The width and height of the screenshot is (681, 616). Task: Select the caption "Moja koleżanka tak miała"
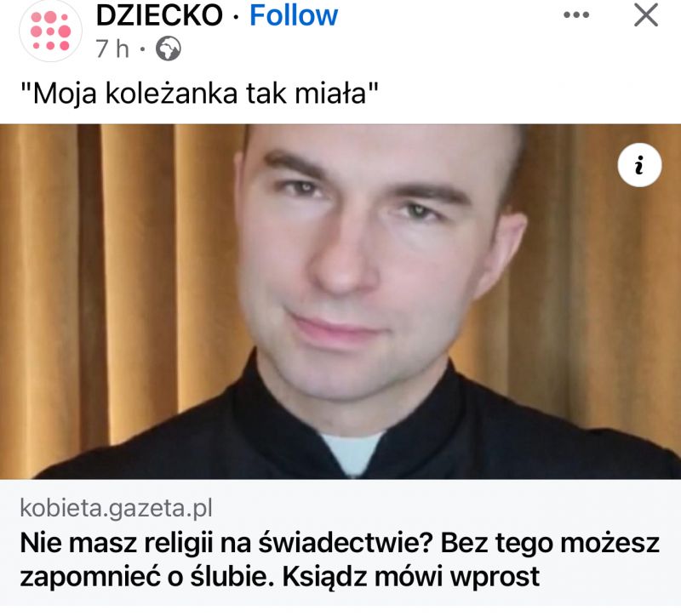click(200, 94)
